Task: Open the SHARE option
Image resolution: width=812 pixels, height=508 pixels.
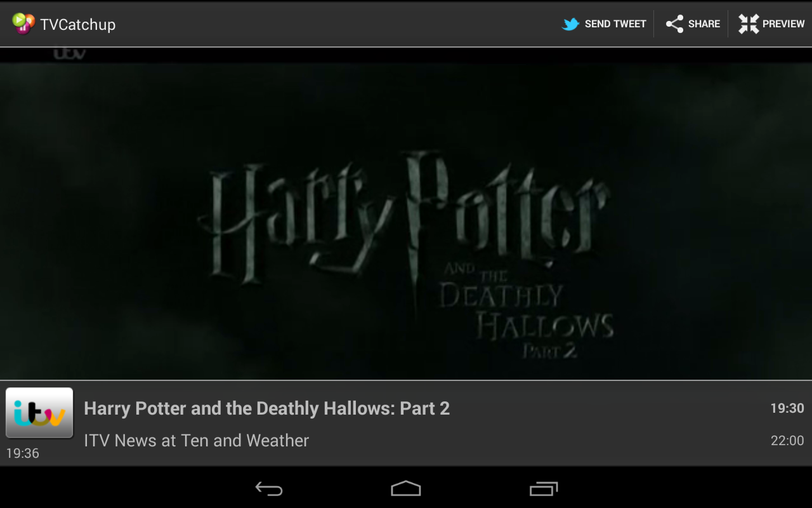Action: tap(692, 24)
